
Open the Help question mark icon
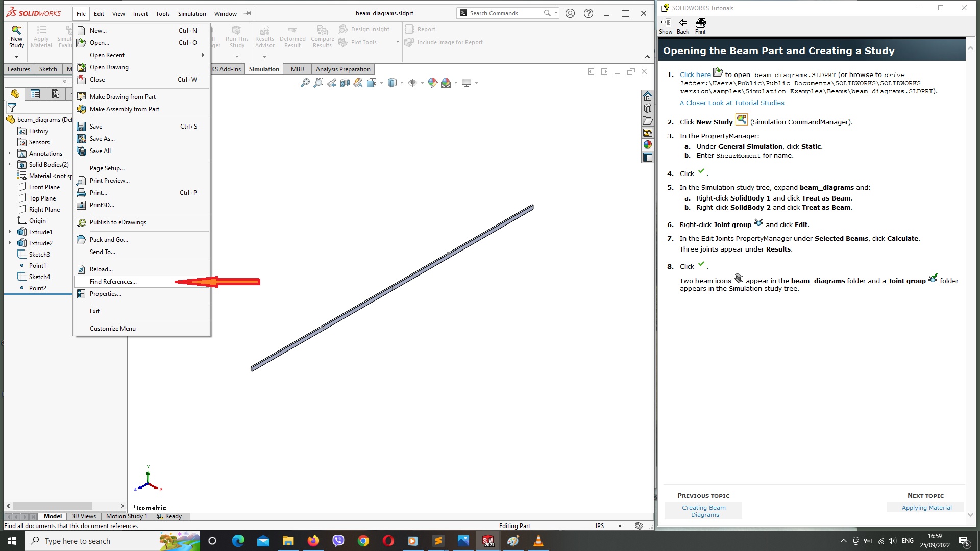[x=589, y=14]
